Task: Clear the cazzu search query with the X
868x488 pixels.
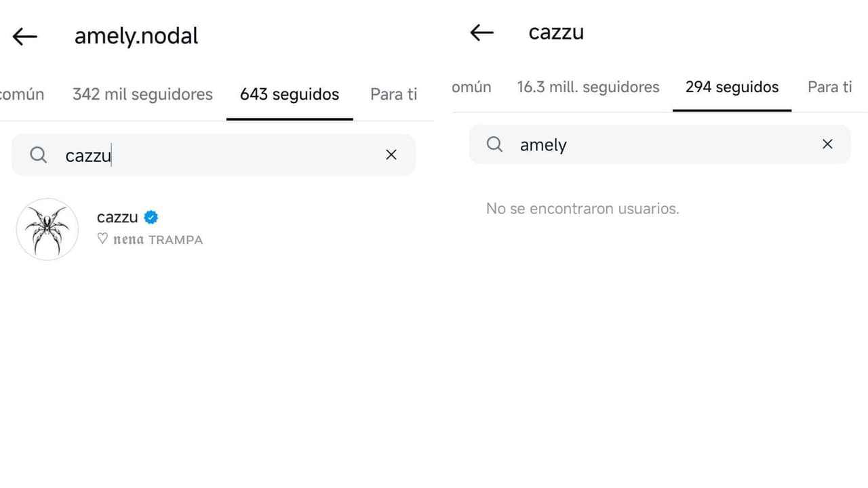Action: coord(391,155)
